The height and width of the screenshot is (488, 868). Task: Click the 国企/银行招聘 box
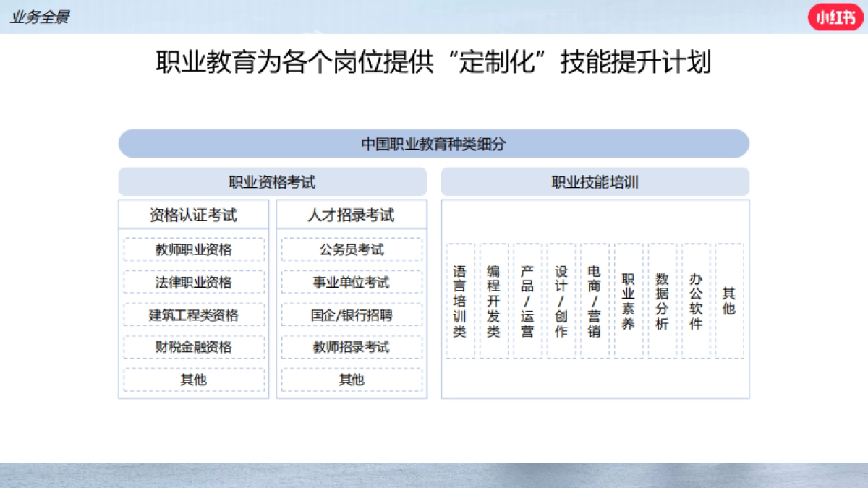click(x=352, y=314)
